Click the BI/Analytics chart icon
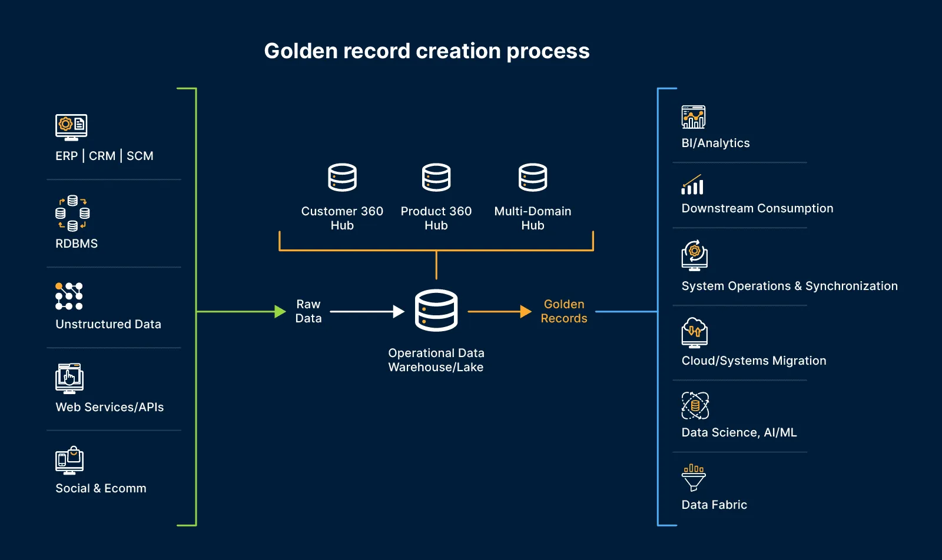The height and width of the screenshot is (560, 942). [694, 117]
